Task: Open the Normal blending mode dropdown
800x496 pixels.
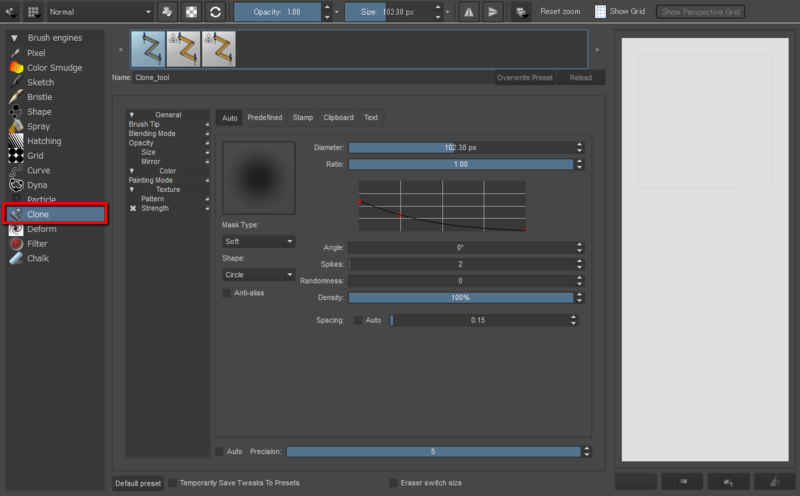Action: pyautogui.click(x=100, y=12)
